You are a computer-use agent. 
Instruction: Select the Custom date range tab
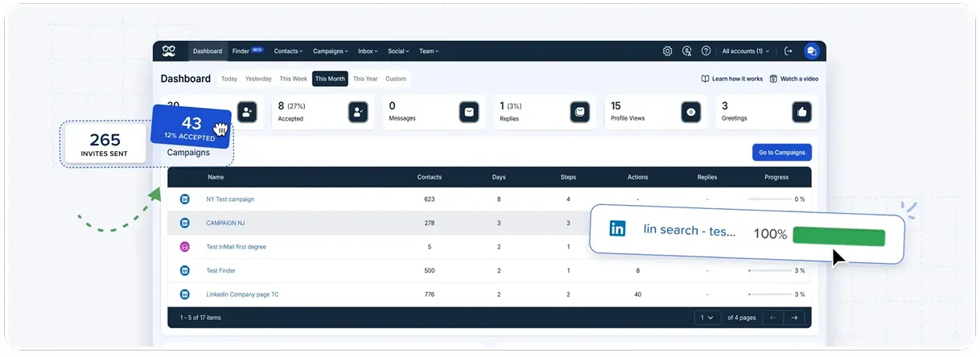[396, 79]
